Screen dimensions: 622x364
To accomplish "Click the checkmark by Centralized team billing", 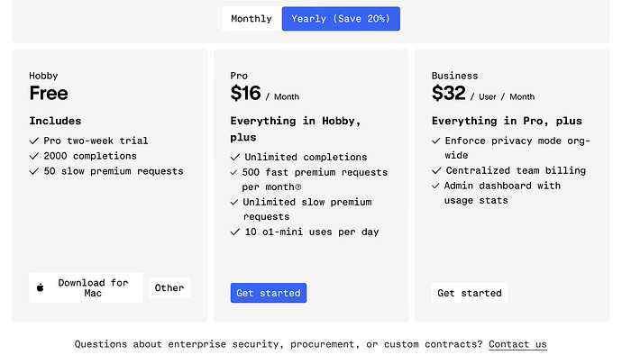I will [437, 171].
